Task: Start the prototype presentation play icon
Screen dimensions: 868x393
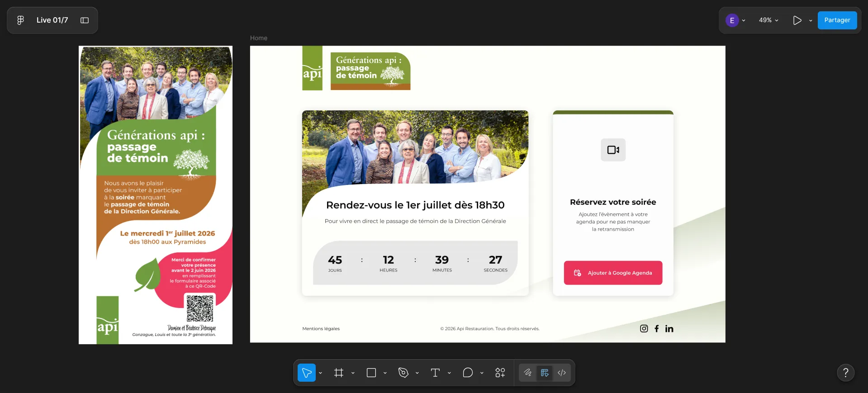Action: click(797, 20)
